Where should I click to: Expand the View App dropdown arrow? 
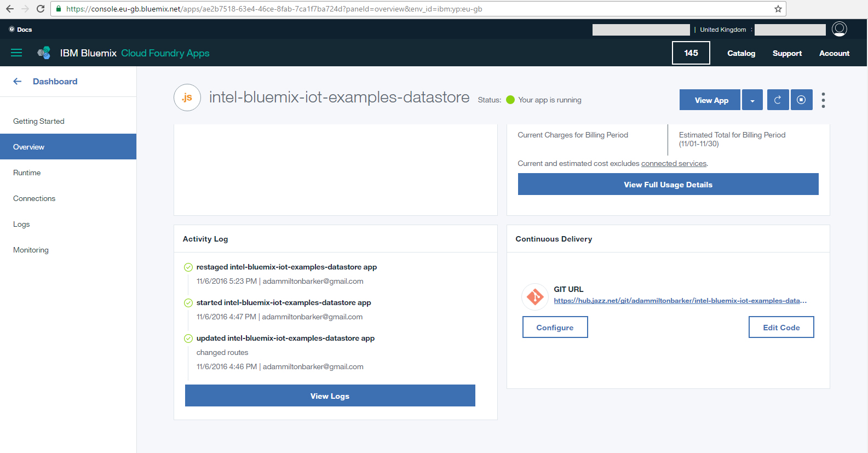(752, 100)
